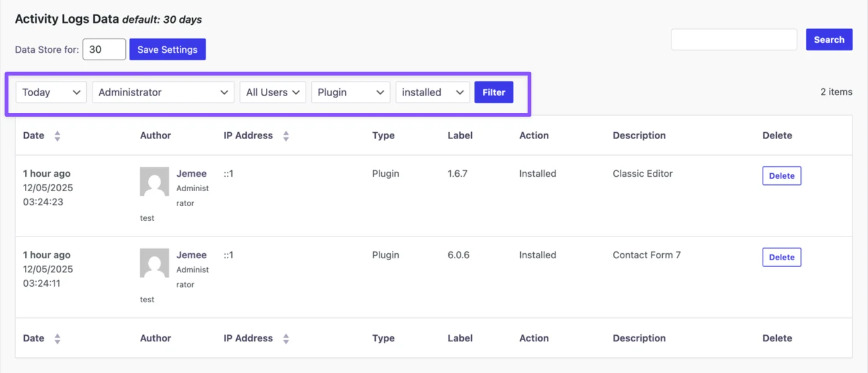The height and width of the screenshot is (373, 868).
Task: Click the Search button
Action: (829, 39)
